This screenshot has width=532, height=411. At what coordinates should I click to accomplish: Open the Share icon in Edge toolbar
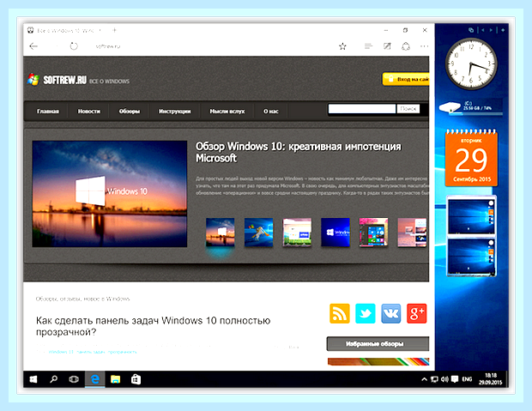tap(406, 46)
